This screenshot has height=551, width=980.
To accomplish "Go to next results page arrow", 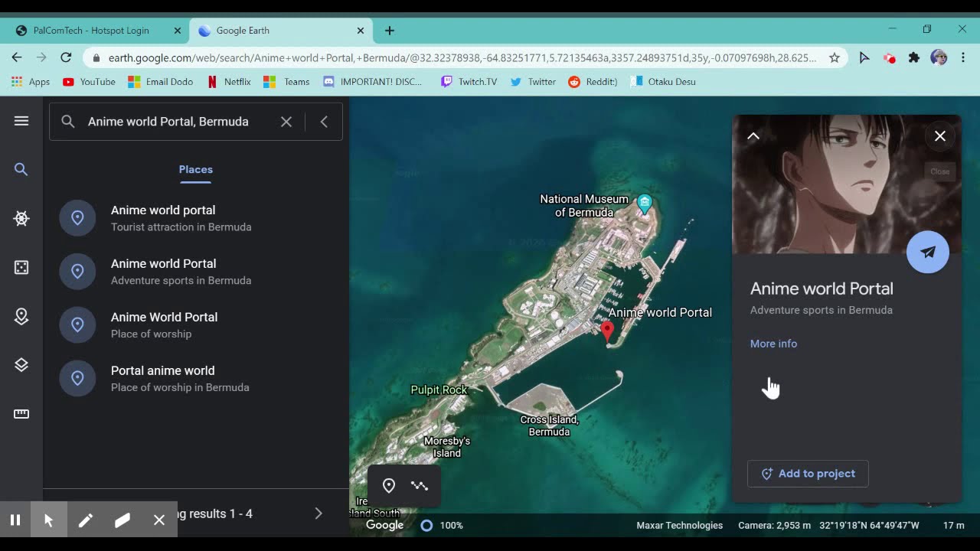I will (x=318, y=514).
